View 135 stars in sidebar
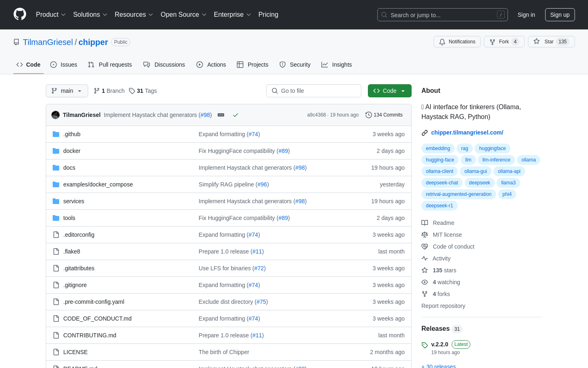This screenshot has width=588, height=368. (439, 270)
